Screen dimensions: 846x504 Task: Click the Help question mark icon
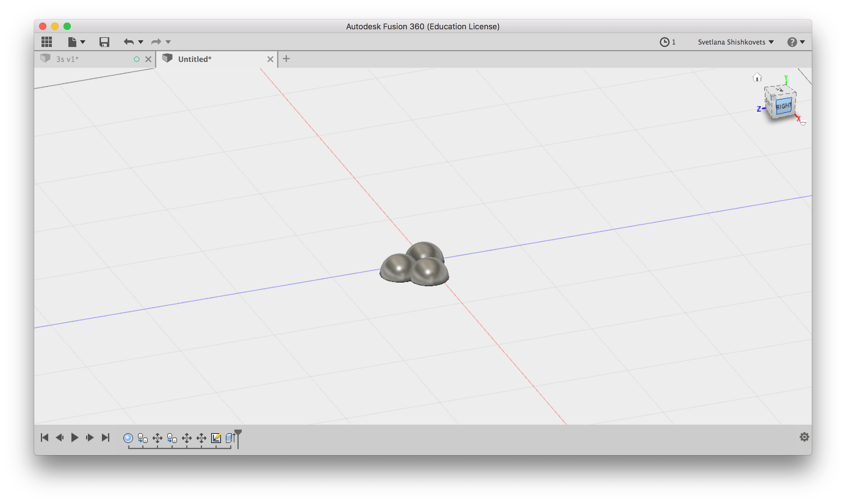(792, 42)
